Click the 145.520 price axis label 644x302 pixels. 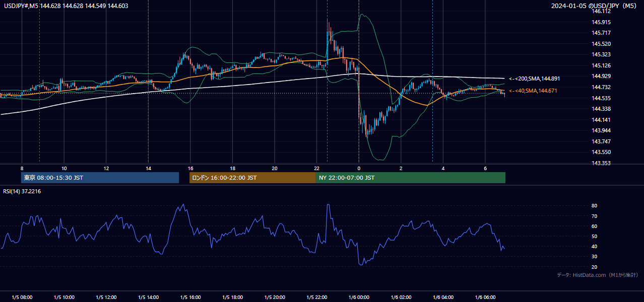pyautogui.click(x=602, y=44)
